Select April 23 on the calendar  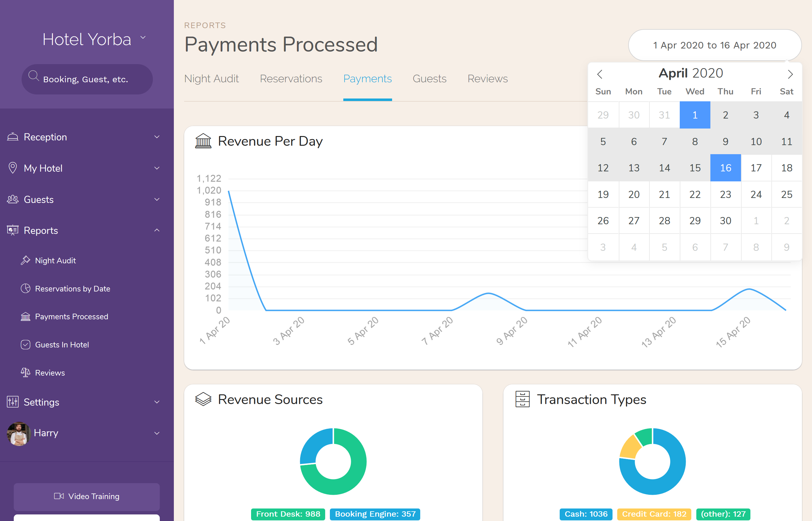[725, 194]
